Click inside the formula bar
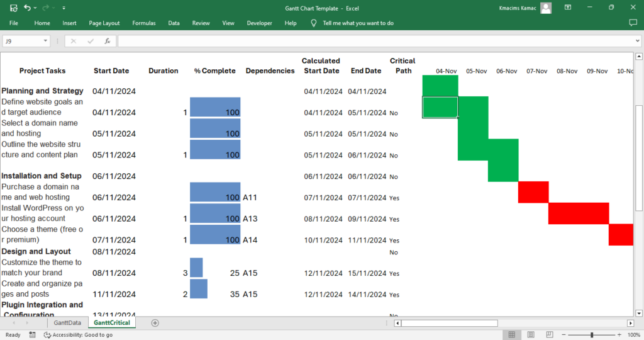The width and height of the screenshot is (644, 340). [x=376, y=41]
